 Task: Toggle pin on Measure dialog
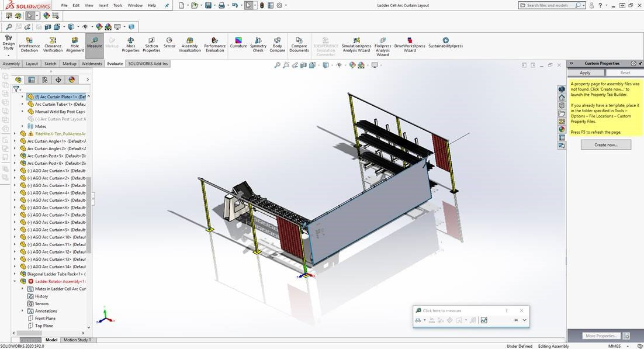pos(515,320)
